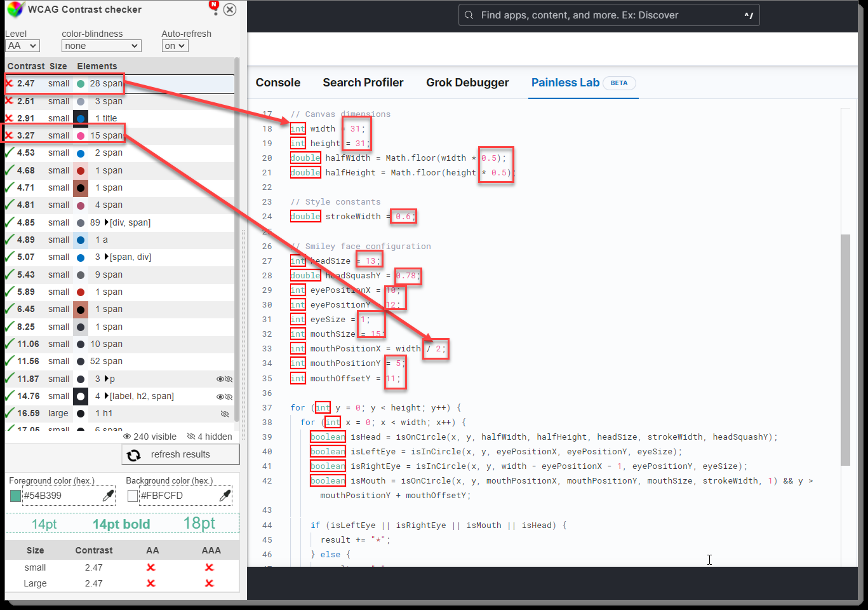Screen dimensions: 868x610
Task: Open the Level dropdown set to AA
Action: click(22, 45)
